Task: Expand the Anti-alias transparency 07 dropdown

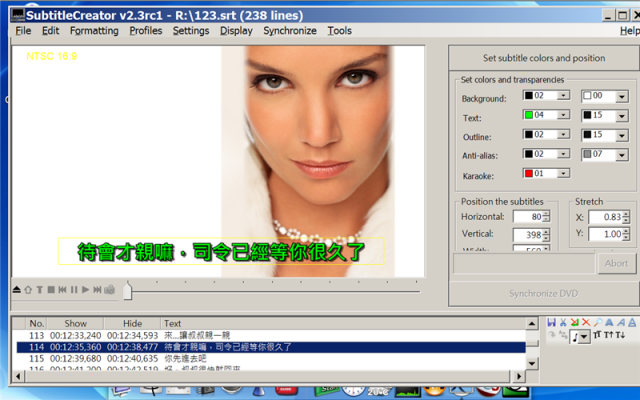Action: (622, 155)
